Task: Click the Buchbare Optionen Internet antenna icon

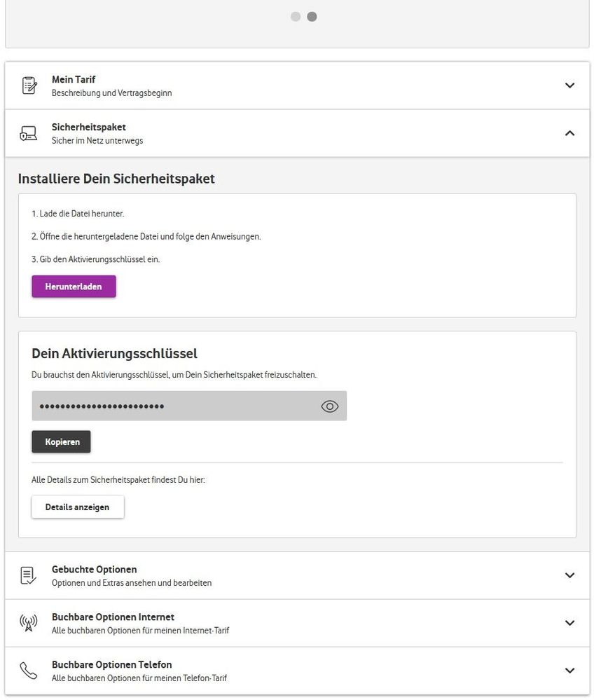Action: 29,623
